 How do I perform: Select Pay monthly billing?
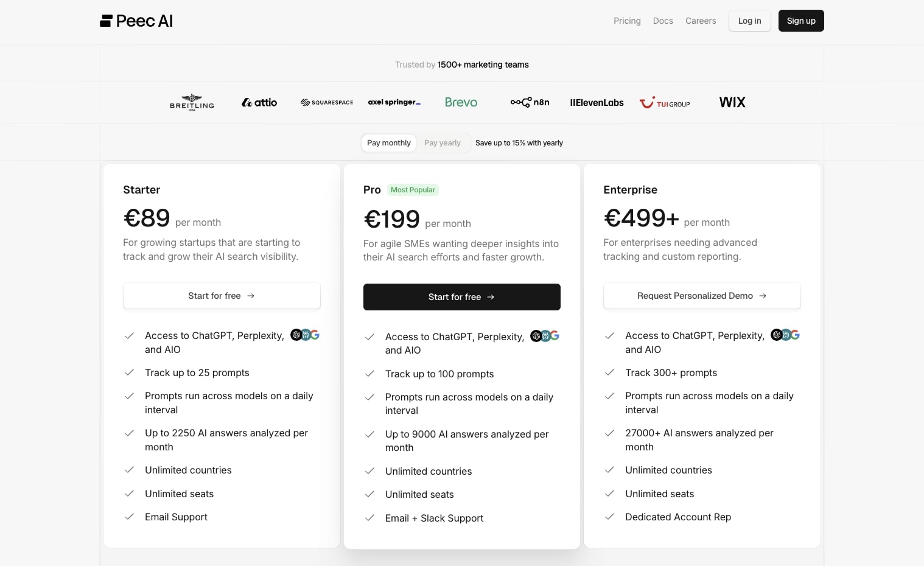coord(388,143)
